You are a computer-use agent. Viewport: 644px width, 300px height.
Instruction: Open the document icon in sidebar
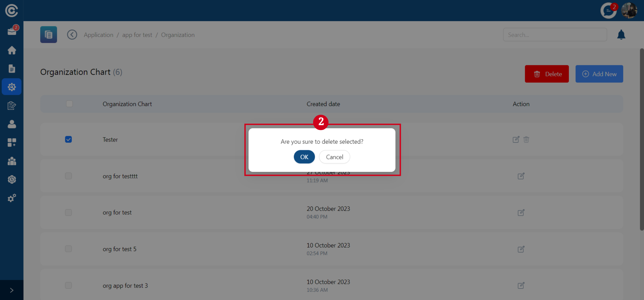12,69
